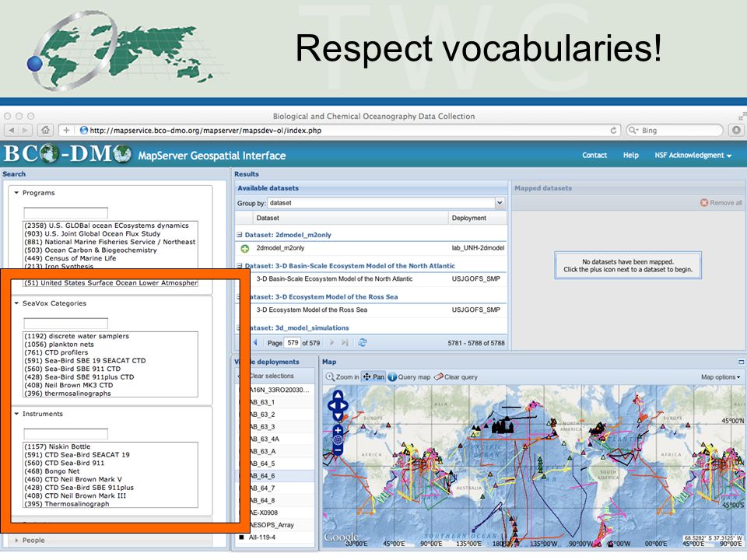
Task: Open the NSF Acknowledgment dropdown menu
Action: [693, 156]
